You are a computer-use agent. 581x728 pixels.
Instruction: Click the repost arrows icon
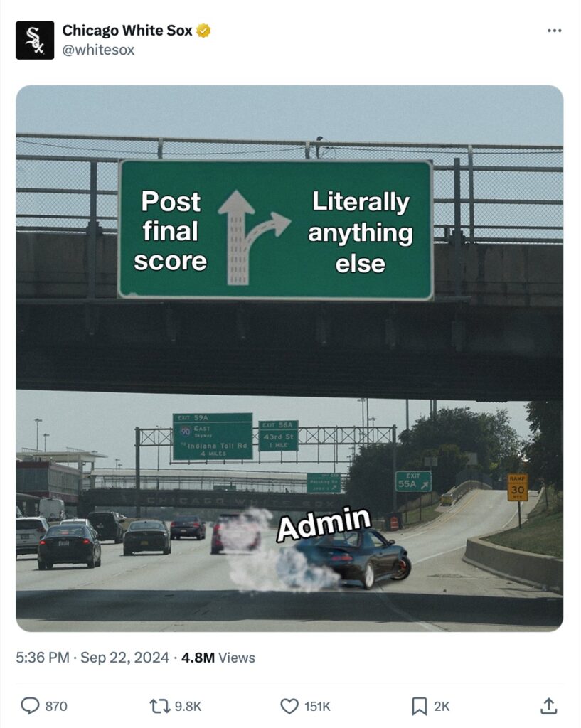click(x=160, y=706)
